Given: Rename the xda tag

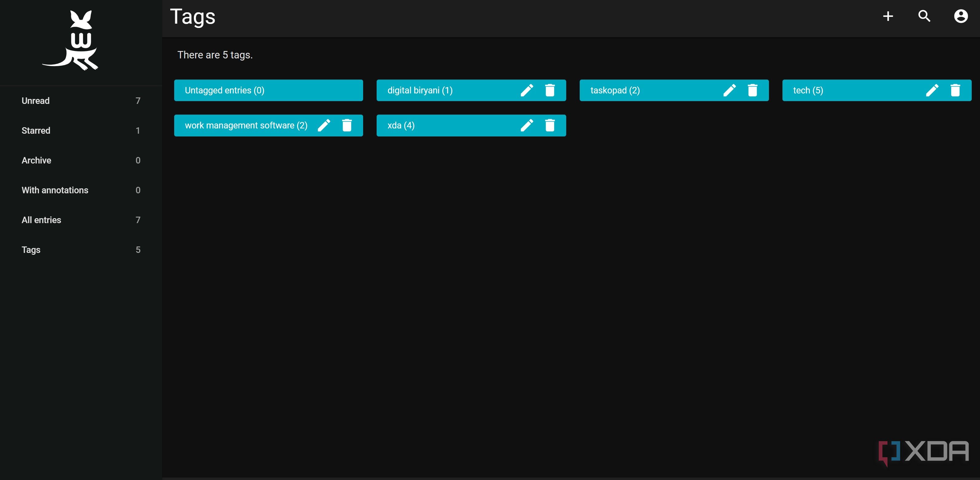Looking at the screenshot, I should (527, 126).
